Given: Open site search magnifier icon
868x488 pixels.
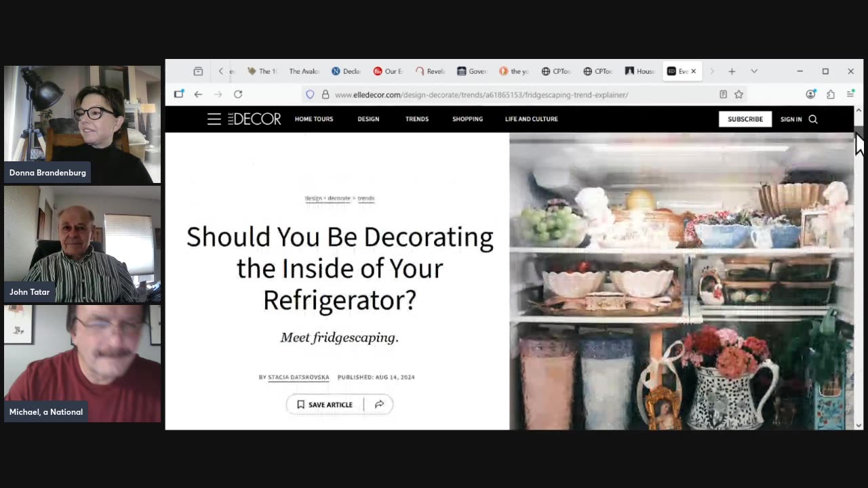Looking at the screenshot, I should (813, 119).
